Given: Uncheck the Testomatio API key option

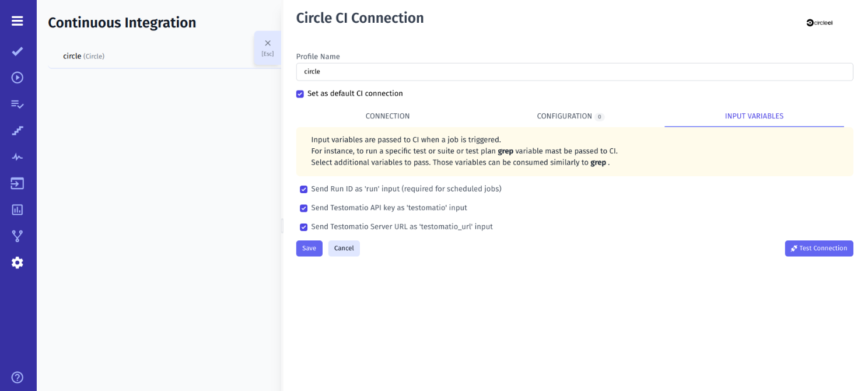Looking at the screenshot, I should tap(303, 208).
